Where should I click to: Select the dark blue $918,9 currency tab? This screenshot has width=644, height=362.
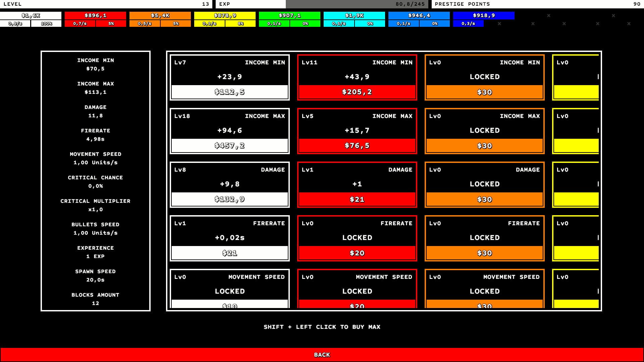click(484, 15)
